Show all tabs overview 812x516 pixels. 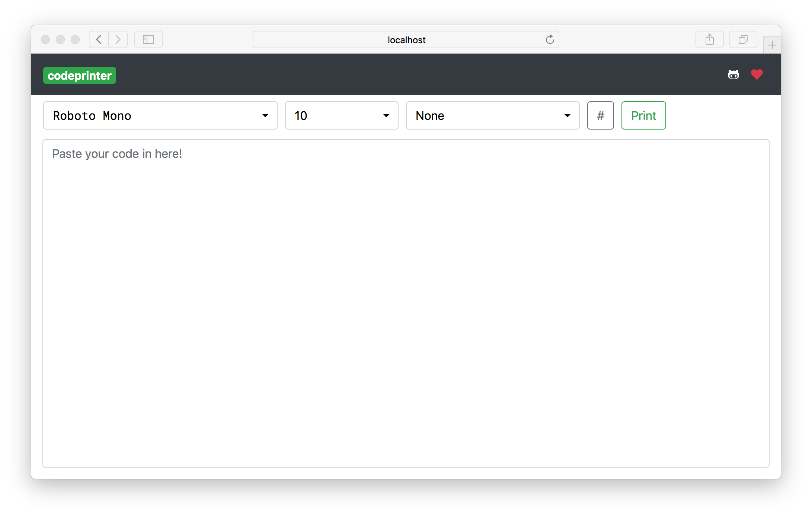tap(743, 39)
